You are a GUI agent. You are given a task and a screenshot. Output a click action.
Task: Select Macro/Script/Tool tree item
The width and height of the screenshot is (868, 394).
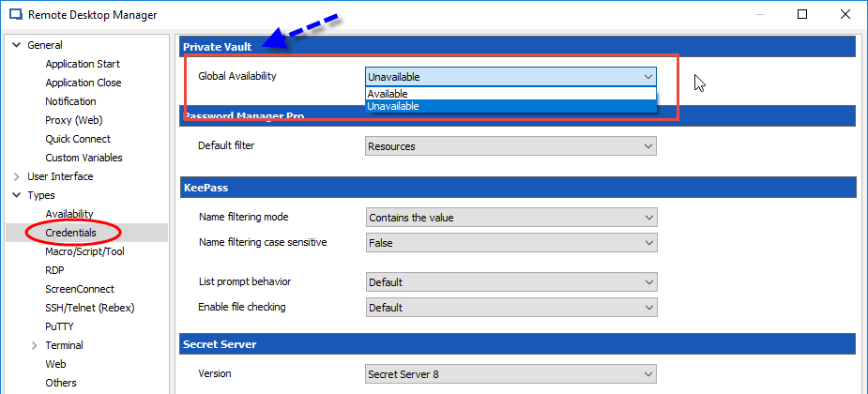click(84, 251)
